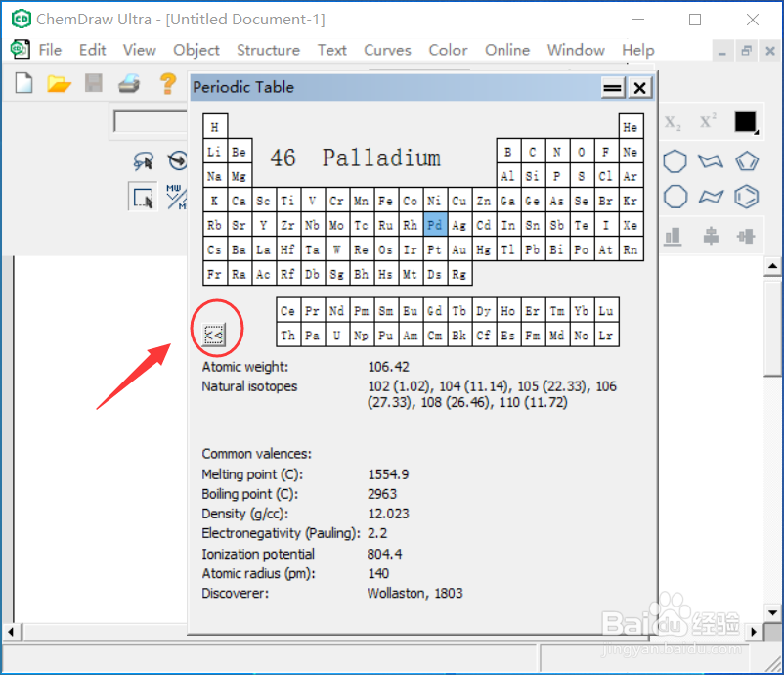
Task: Click the superscript X2 icon
Action: 708,121
